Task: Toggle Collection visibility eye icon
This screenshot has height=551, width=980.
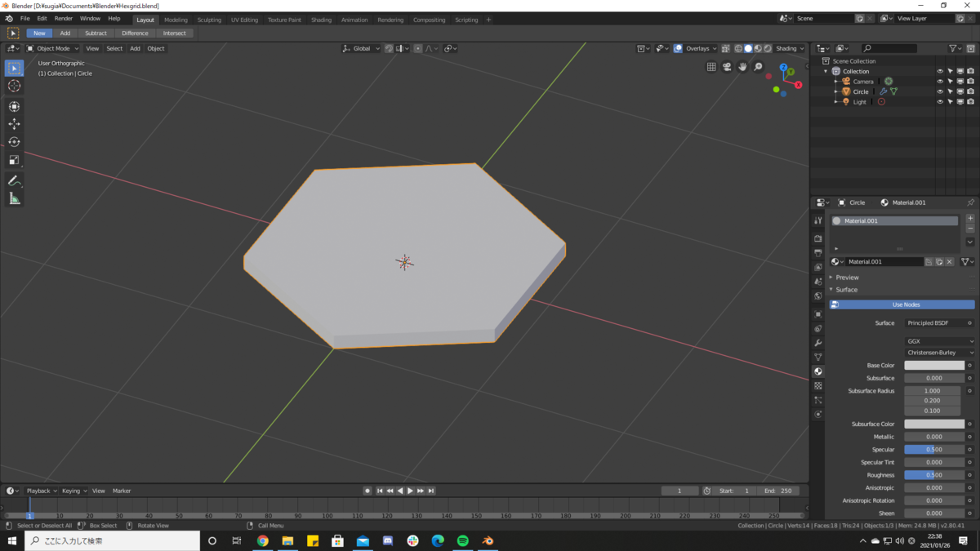Action: (x=940, y=71)
